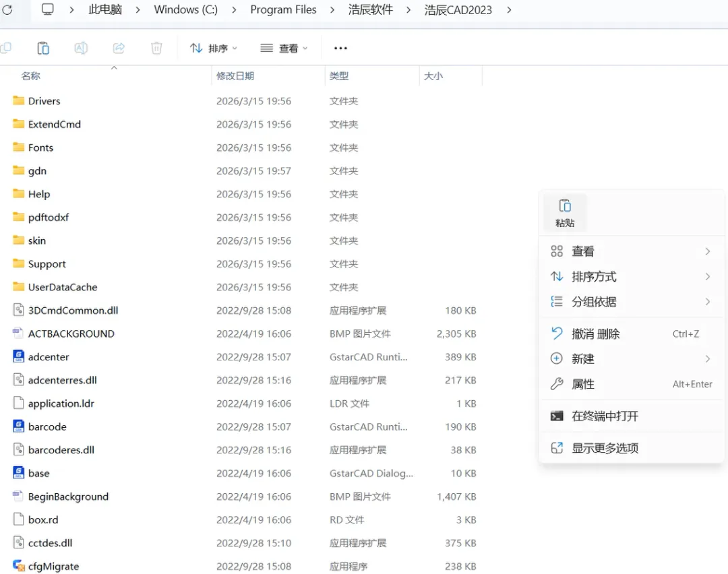Open 分组依据 submenu in context menu
This screenshot has width=728, height=574.
[631, 302]
